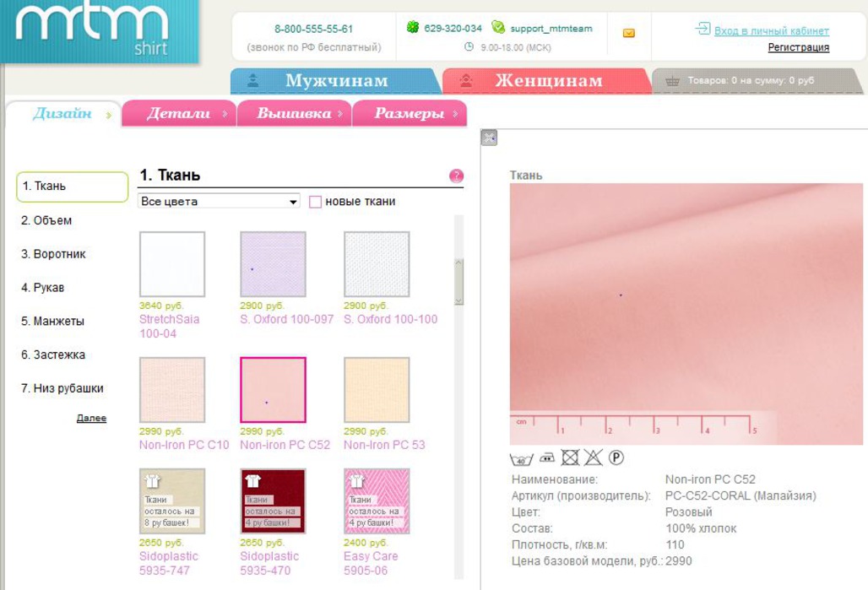Click the "Регистрация" link

tap(798, 47)
